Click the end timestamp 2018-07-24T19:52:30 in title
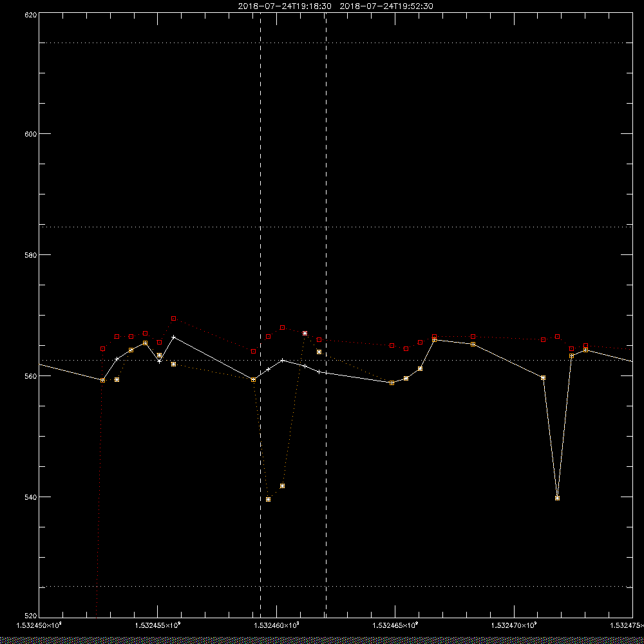The width and height of the screenshot is (644, 644). click(x=386, y=6)
